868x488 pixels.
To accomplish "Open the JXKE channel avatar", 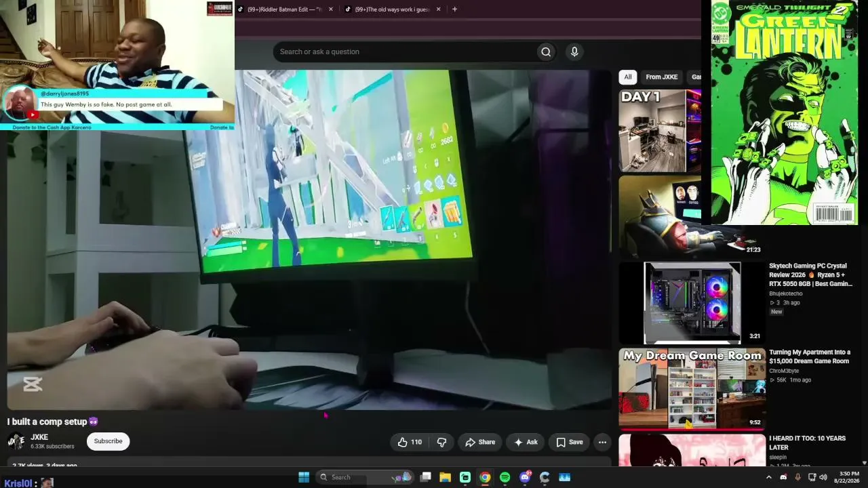I will [x=16, y=441].
